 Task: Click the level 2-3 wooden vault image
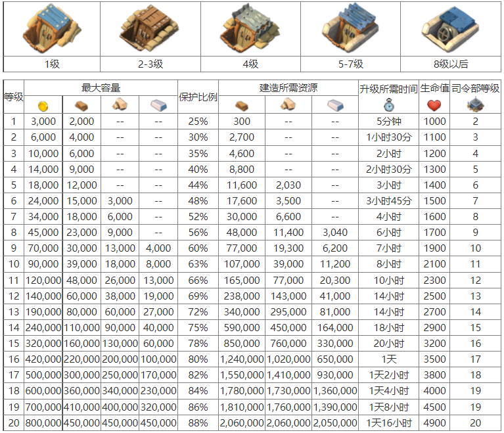tap(149, 28)
